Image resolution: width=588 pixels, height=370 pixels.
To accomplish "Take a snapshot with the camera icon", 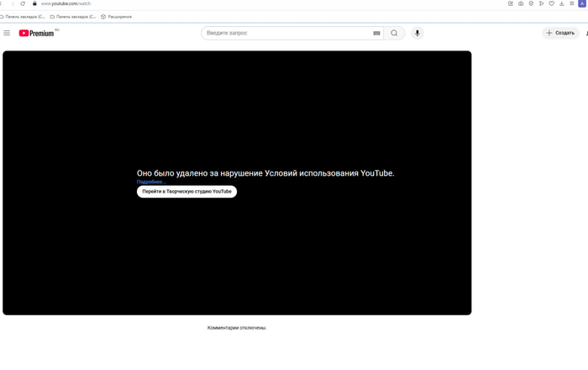I will [521, 3].
